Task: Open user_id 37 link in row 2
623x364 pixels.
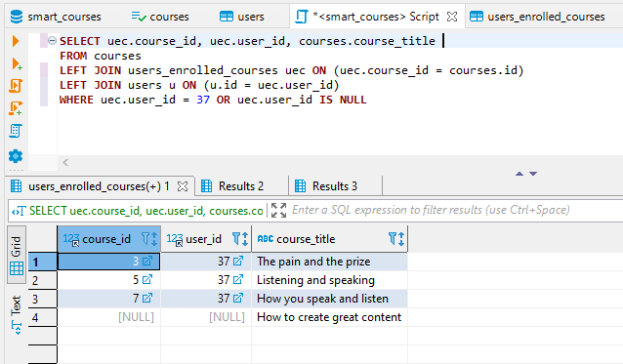Action: [x=238, y=279]
